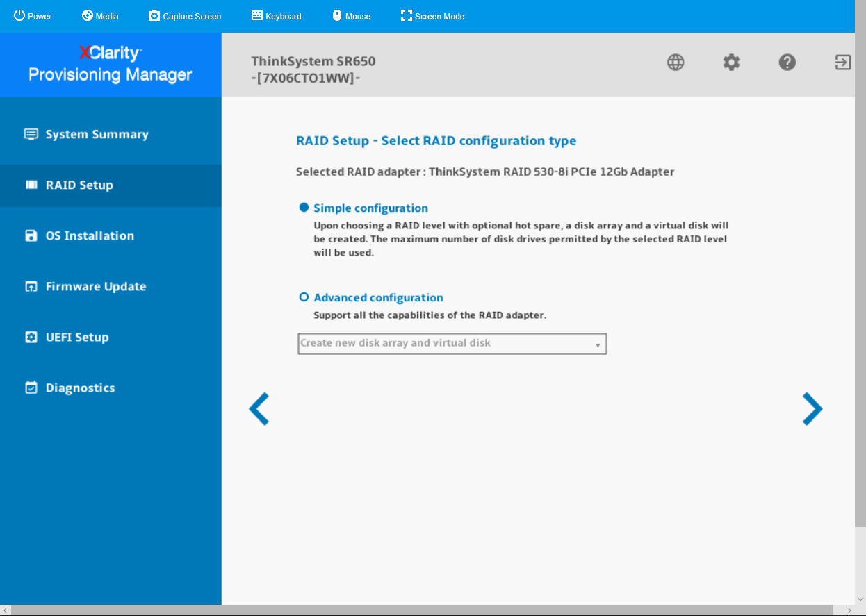Proceed with the right arrow
Viewport: 866px width, 616px height.
pos(812,408)
